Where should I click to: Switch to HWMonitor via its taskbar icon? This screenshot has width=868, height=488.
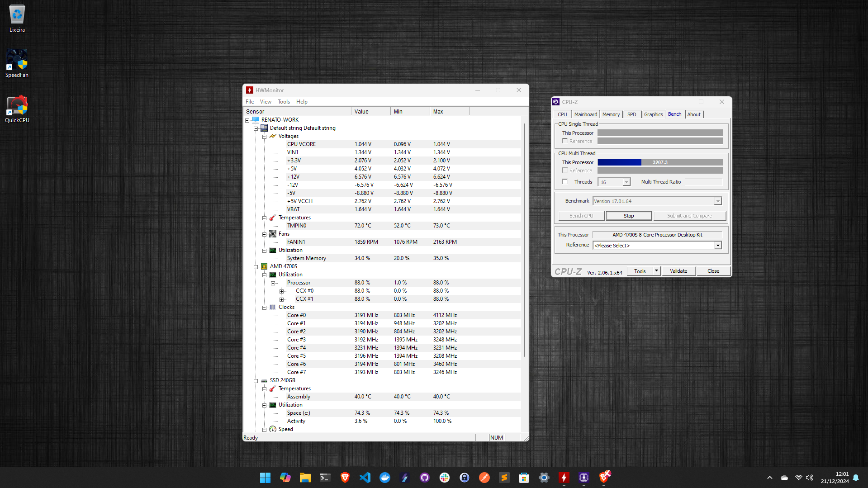coord(564,478)
